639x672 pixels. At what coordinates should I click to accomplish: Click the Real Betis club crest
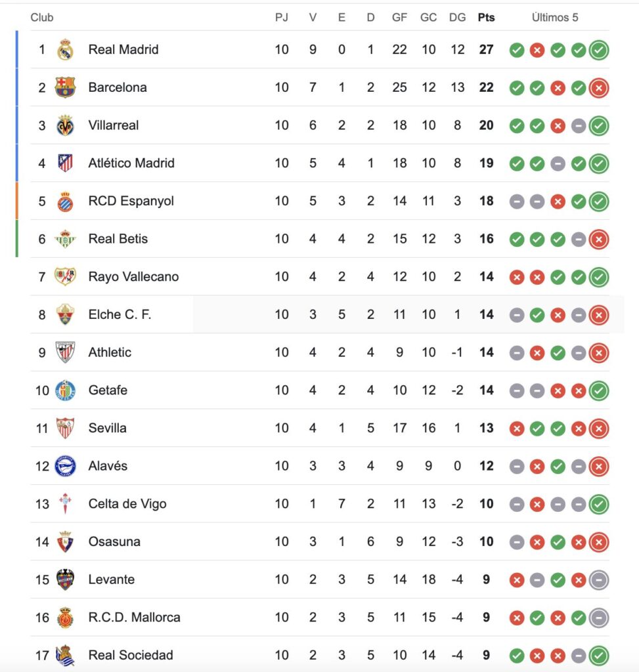coord(65,239)
